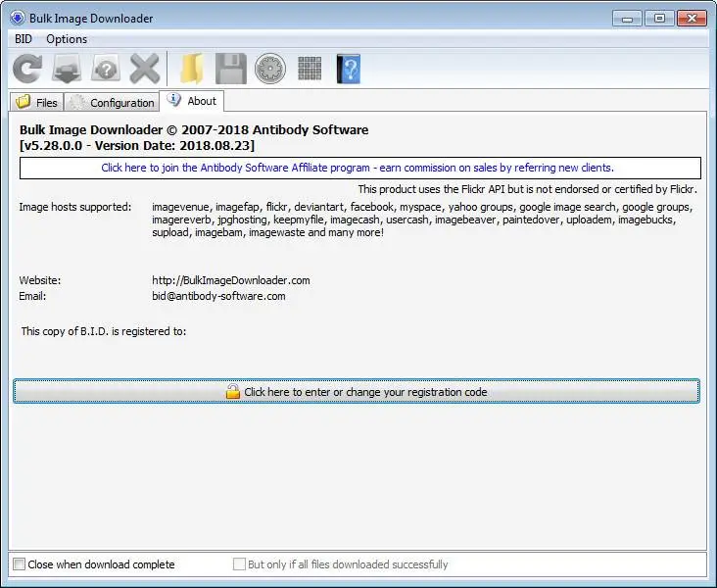The image size is (717, 588).
Task: Click the Bulk Image Downloader title bar icon
Action: [x=18, y=18]
